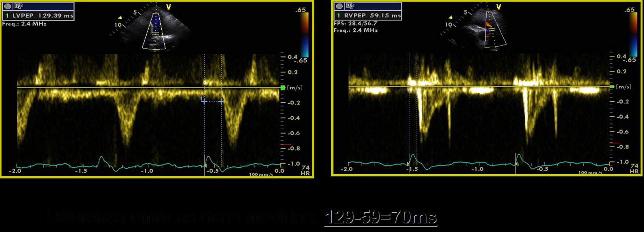Click the gray oval icon above RVPEP

(339, 6)
